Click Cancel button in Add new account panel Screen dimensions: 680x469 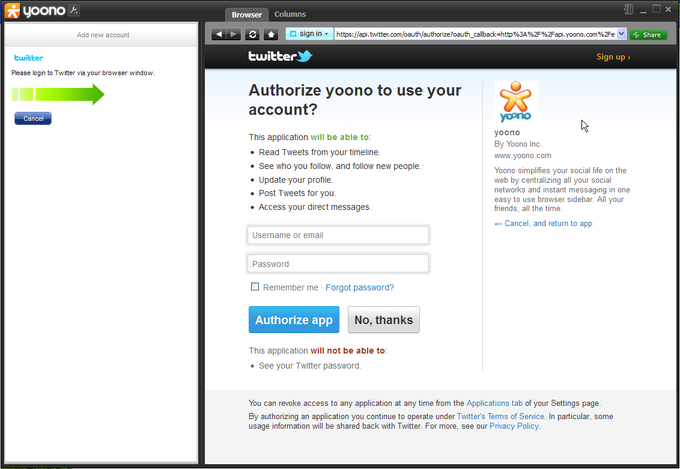tap(33, 118)
